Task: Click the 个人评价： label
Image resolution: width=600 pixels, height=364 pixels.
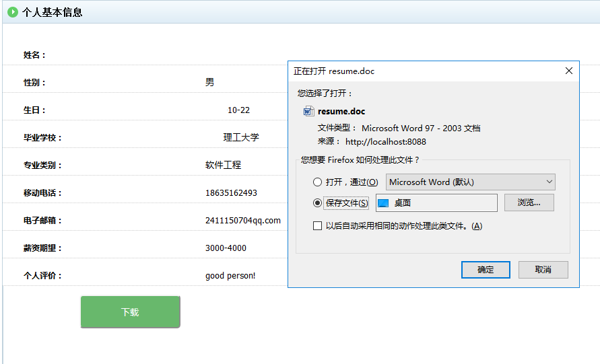Action: click(42, 276)
